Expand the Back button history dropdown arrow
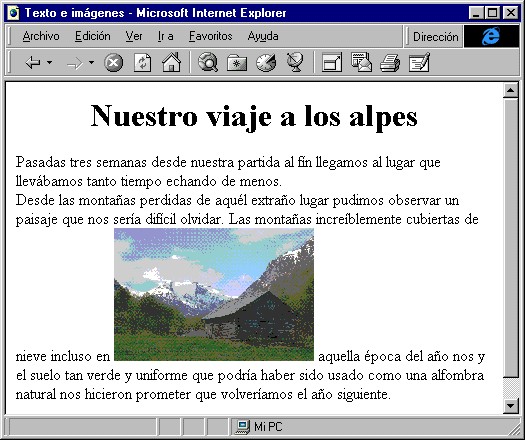This screenshot has height=440, width=525. pyautogui.click(x=50, y=62)
